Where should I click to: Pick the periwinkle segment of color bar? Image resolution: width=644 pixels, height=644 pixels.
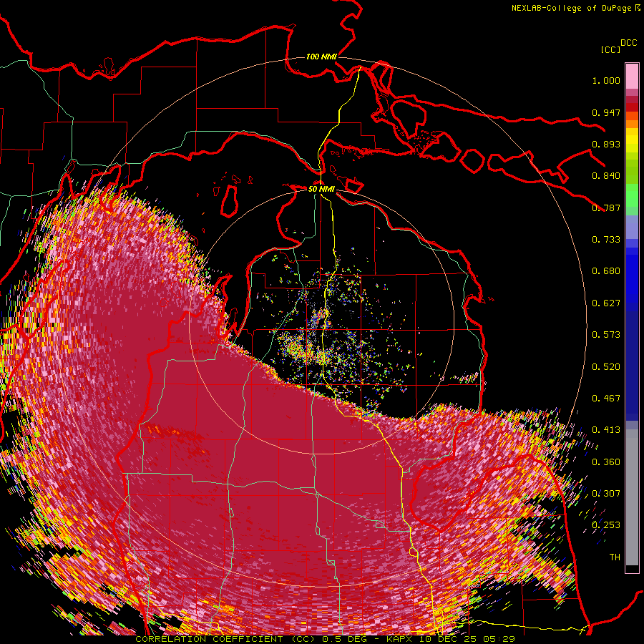632,227
